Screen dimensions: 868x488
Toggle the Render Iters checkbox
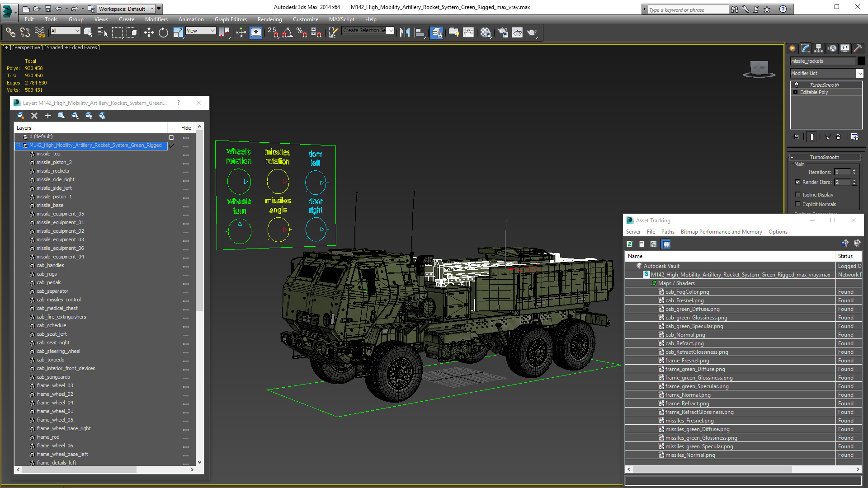point(797,182)
